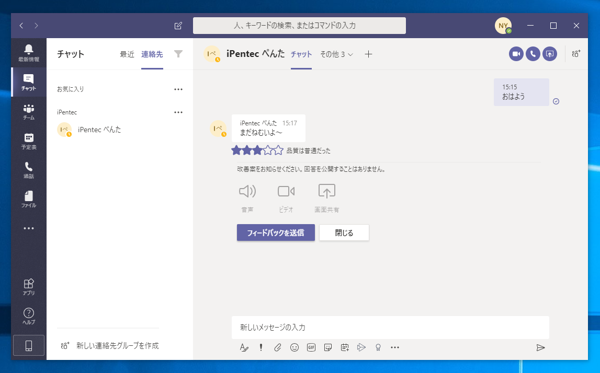Image resolution: width=600 pixels, height=373 pixels.
Task: Rate call quality three stars
Action: (x=258, y=150)
